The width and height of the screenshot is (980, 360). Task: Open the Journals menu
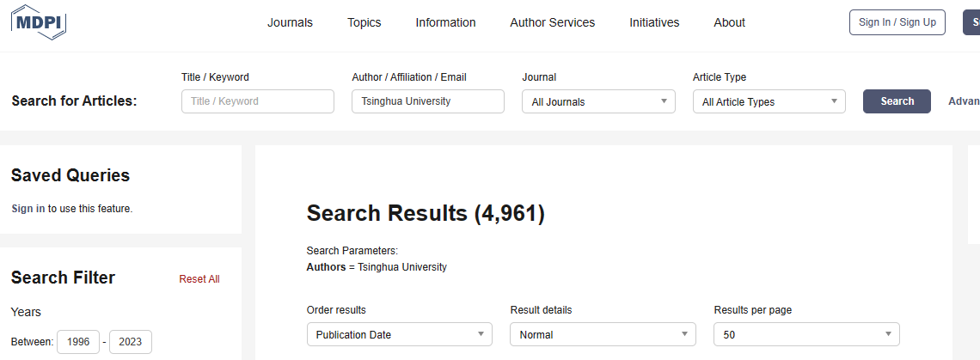click(290, 22)
